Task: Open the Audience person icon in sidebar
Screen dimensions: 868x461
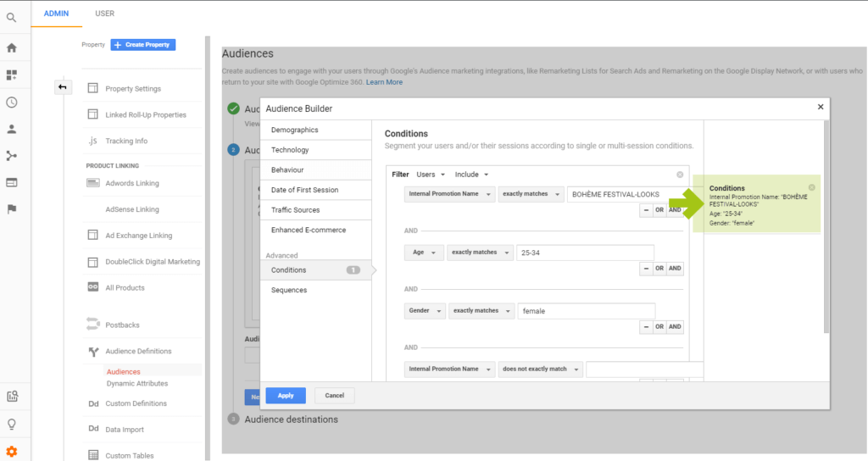Action: point(12,130)
